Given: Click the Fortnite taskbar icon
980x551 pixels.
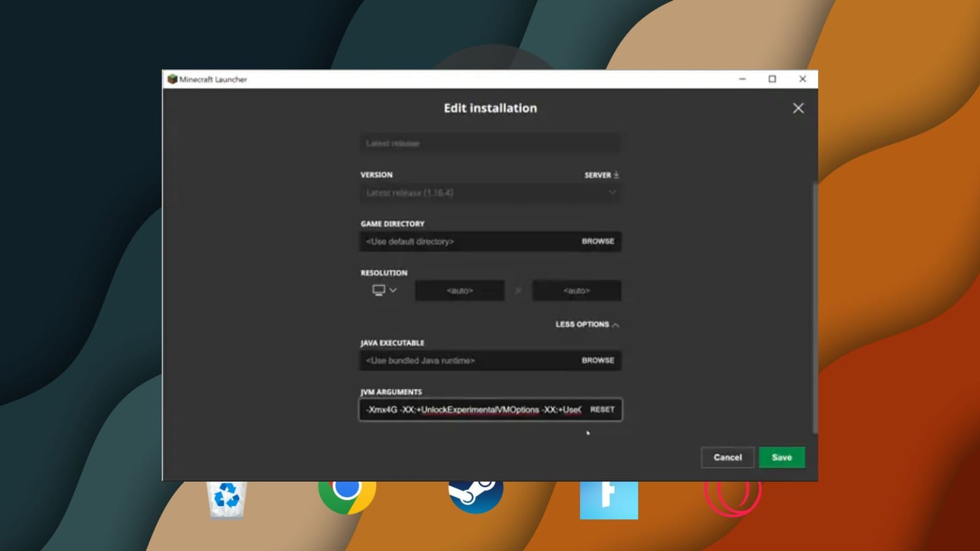Looking at the screenshot, I should [608, 498].
